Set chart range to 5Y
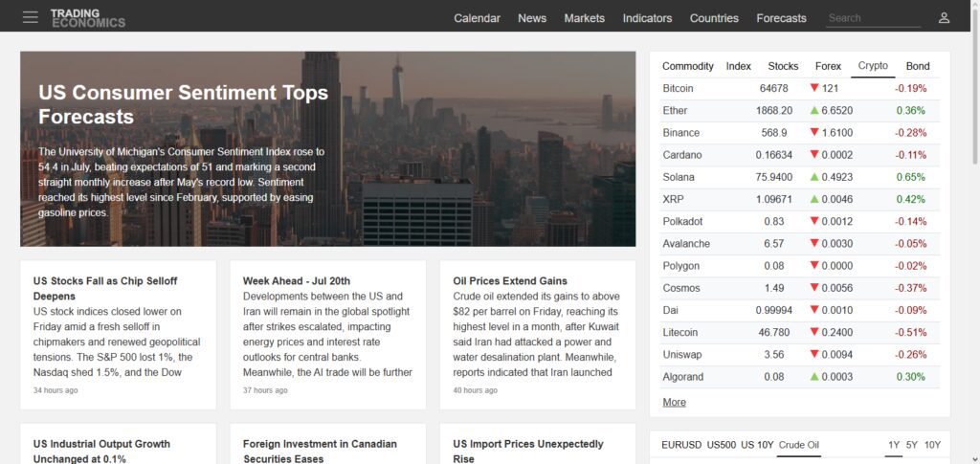Viewport: 980px width, 464px height. pos(912,445)
